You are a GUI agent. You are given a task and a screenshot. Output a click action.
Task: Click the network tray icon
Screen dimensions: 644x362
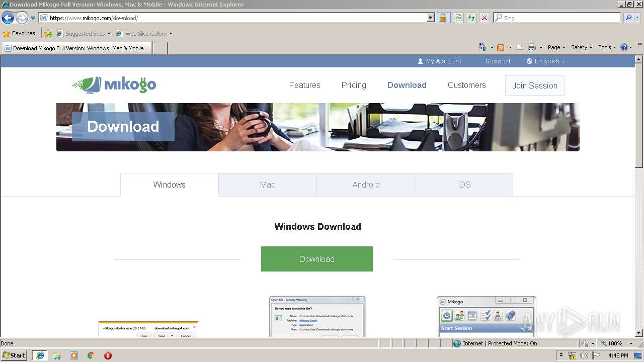coord(572,355)
